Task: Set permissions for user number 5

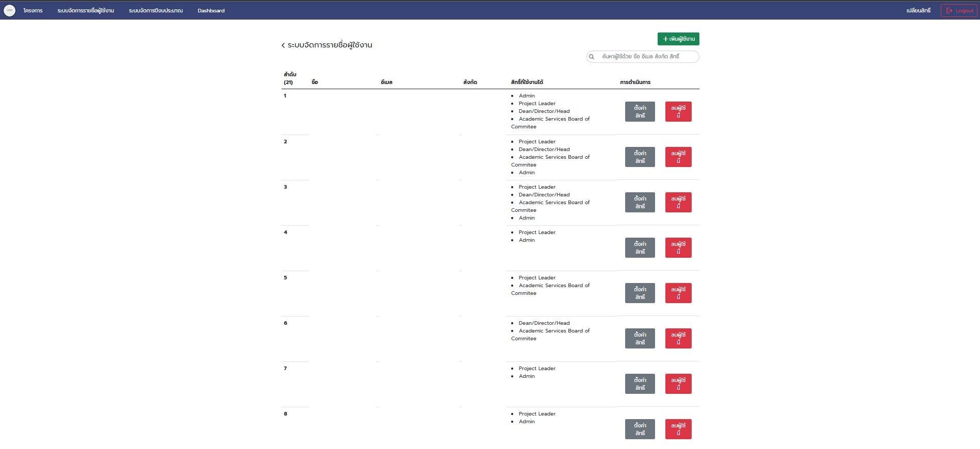Action: 640,293
